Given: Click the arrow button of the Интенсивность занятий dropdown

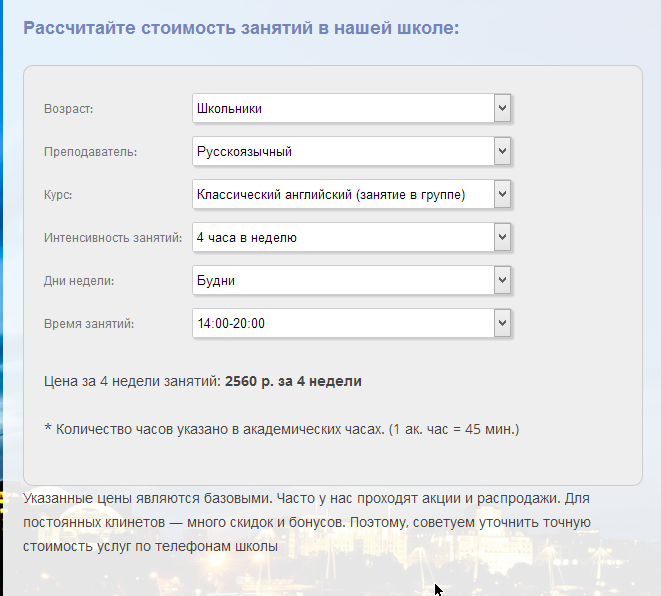Looking at the screenshot, I should point(502,237).
